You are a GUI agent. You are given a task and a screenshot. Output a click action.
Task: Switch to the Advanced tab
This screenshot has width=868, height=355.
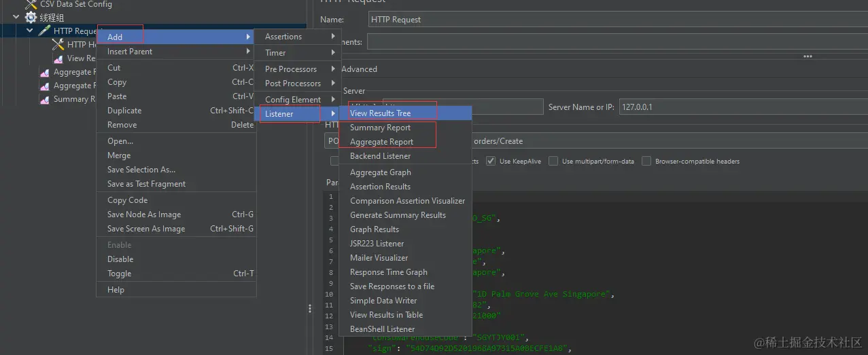pyautogui.click(x=359, y=69)
